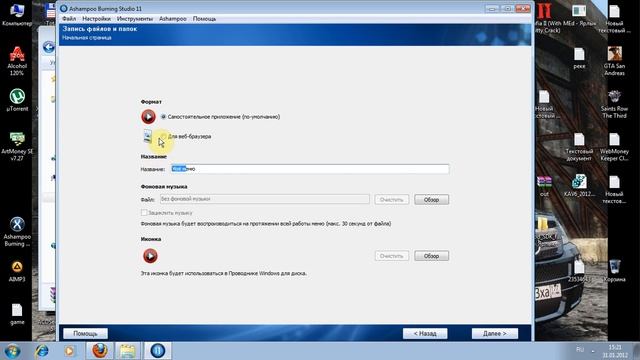640x360 pixels.
Task: Open the Ashampoo menu
Action: 173,19
